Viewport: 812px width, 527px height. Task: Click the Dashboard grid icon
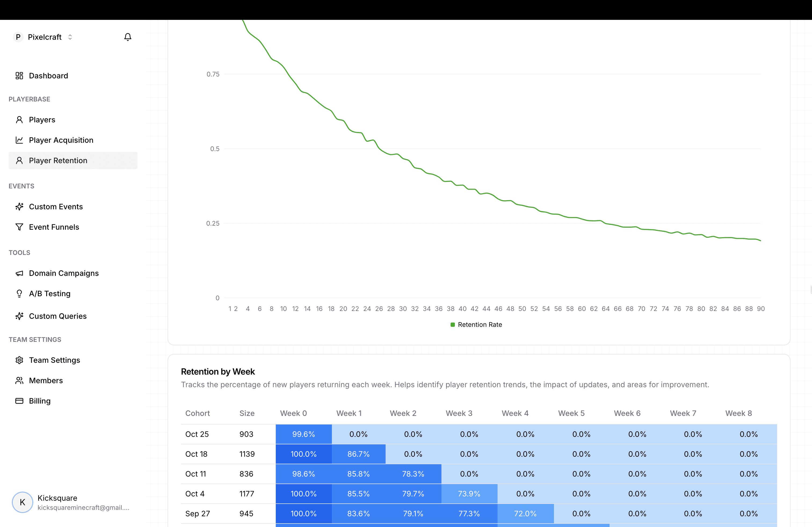coord(19,76)
